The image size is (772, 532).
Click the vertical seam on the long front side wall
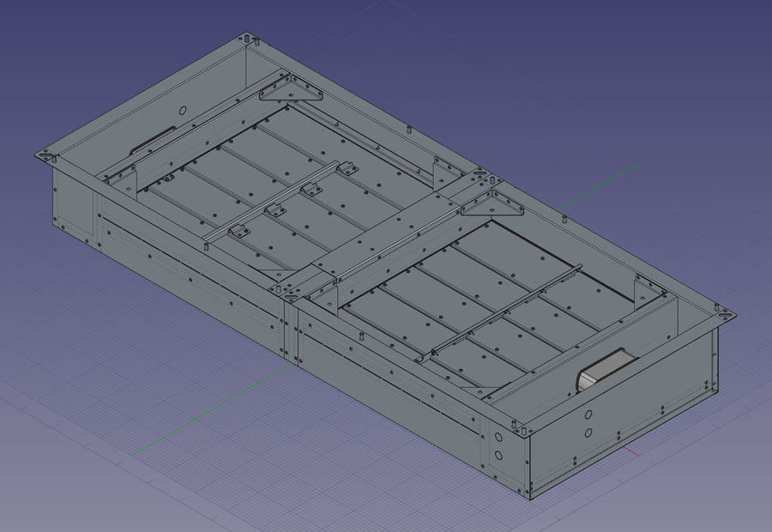(288, 330)
